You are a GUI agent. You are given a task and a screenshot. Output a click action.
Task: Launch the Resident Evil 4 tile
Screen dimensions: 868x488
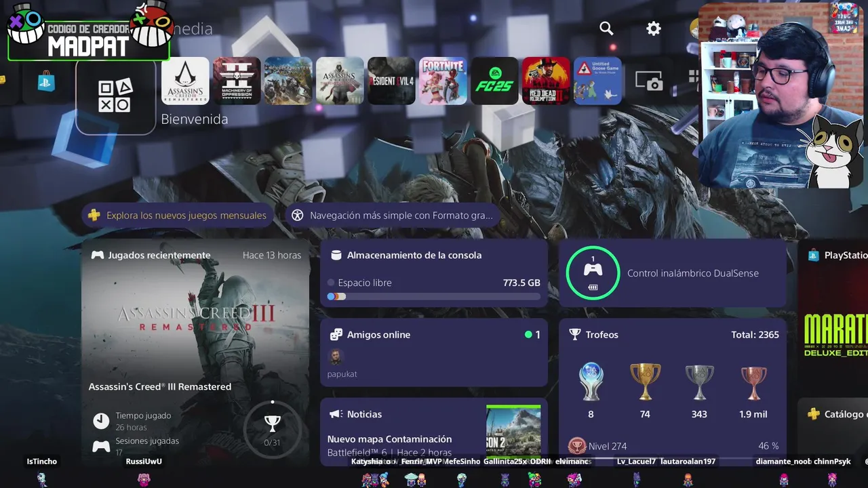tap(391, 81)
